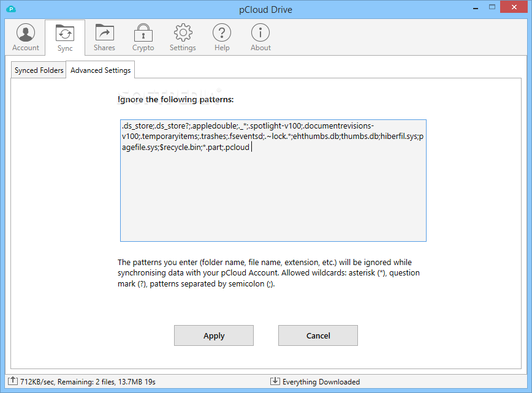Close the pCloud Drive window
532x393 pixels.
[514, 7]
